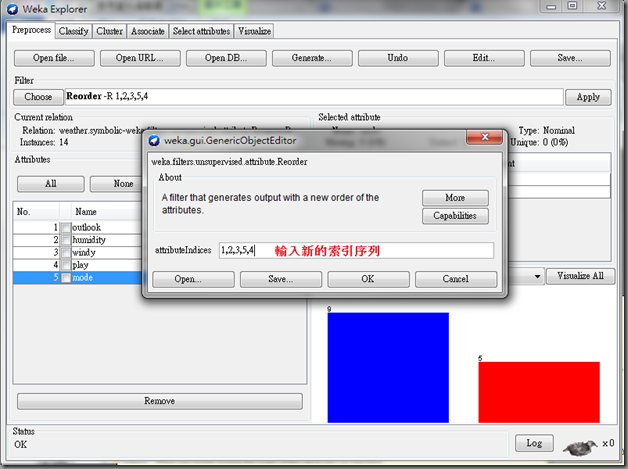The height and width of the screenshot is (469, 628).
Task: Click the GenericObjectEditor dialog Weka icon
Action: tap(154, 141)
